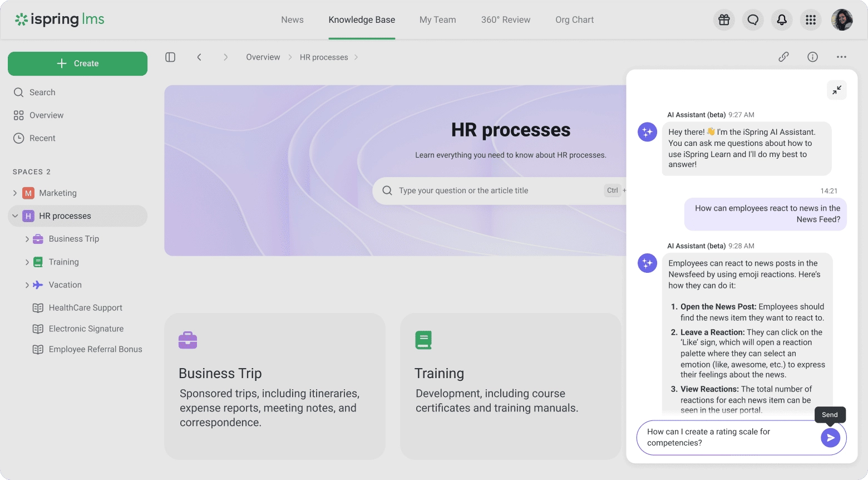Open Overview from the breadcrumb
The width and height of the screenshot is (868, 480).
click(x=263, y=57)
